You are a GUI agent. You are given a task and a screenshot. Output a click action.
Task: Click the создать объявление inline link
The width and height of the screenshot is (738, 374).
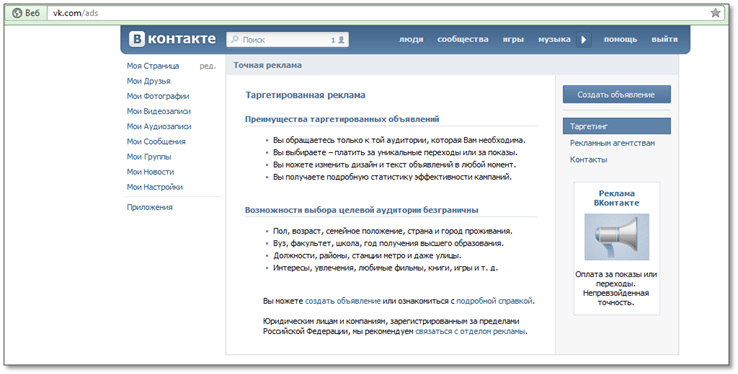pyautogui.click(x=343, y=301)
